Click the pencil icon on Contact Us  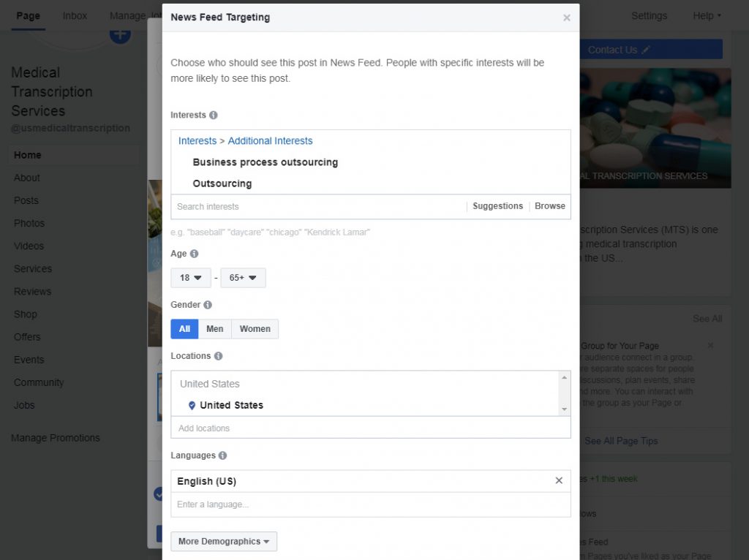[646, 50]
